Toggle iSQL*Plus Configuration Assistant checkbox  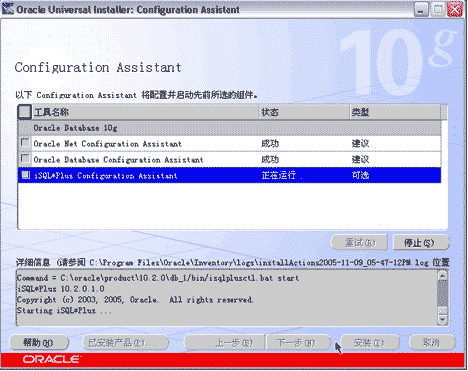pos(25,175)
